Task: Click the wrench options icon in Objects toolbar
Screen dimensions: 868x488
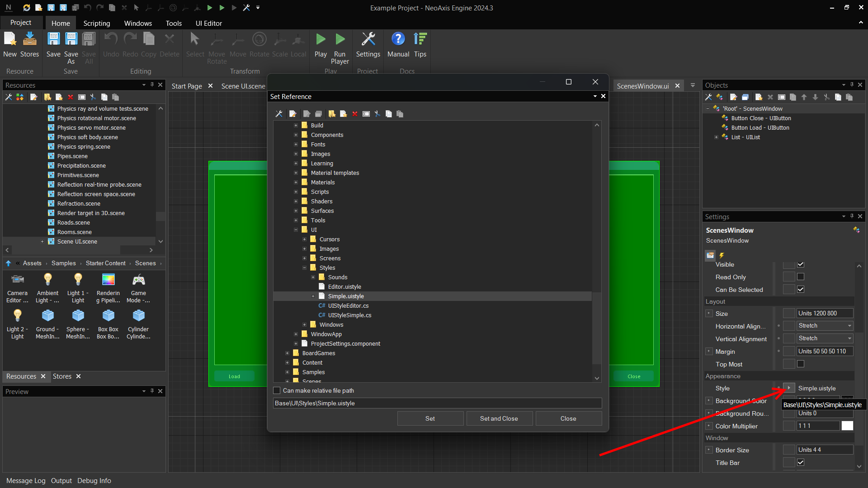Action: point(708,97)
